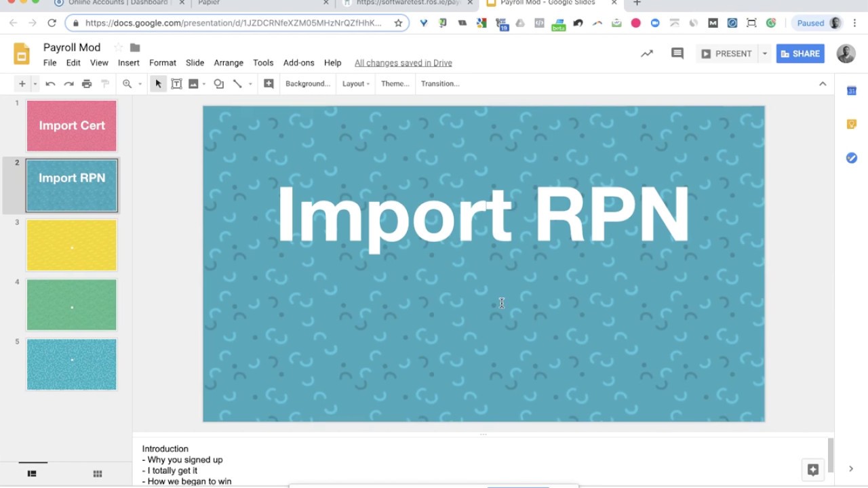Expand the line type dropdown arrow

tap(250, 84)
